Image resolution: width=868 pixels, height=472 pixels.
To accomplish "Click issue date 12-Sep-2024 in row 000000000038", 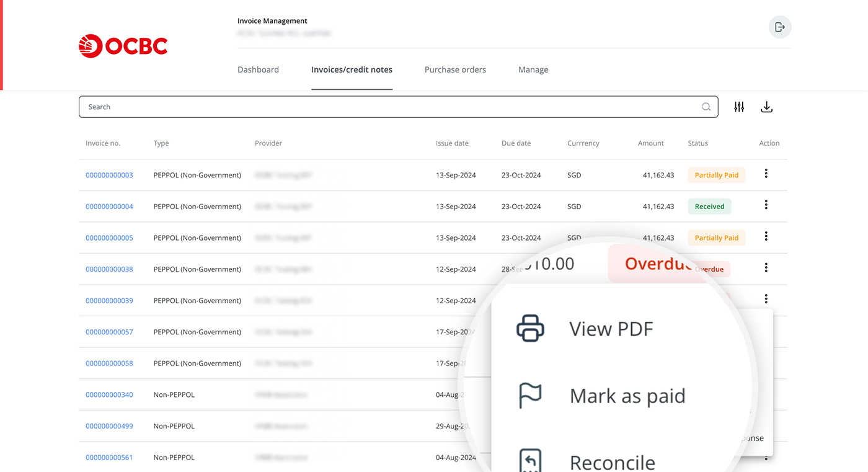I will [x=456, y=269].
